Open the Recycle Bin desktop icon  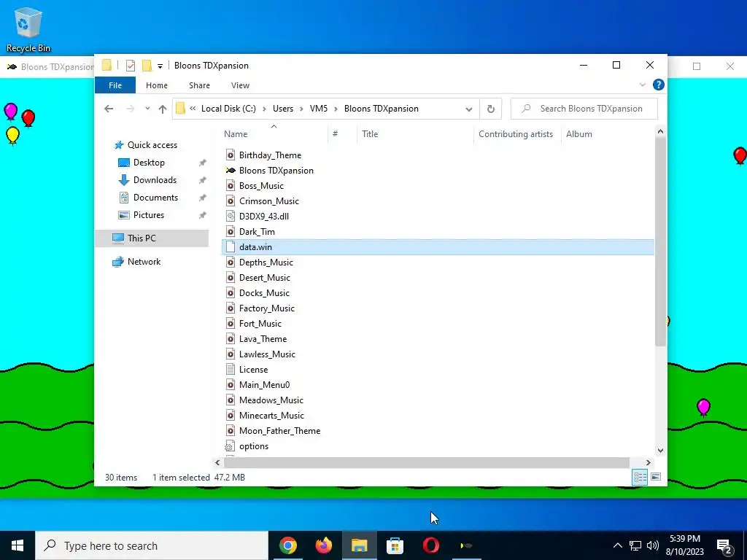pos(28,29)
